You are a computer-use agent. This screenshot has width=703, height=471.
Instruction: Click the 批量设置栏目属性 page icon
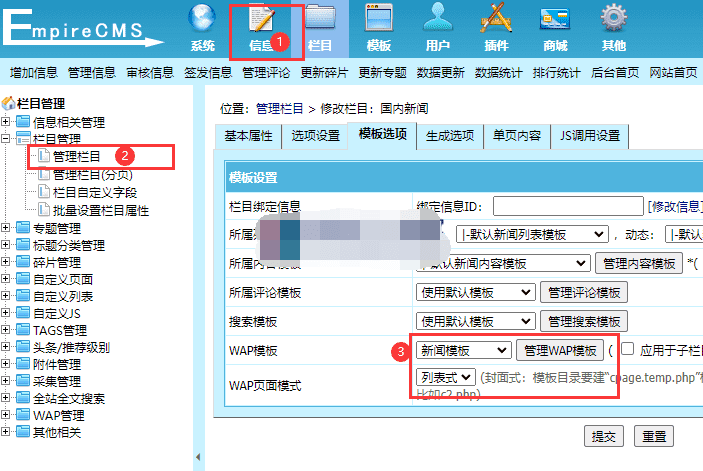(43, 210)
